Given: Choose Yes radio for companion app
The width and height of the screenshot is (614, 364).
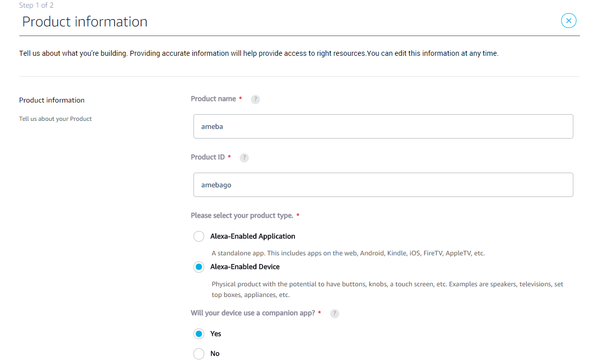Looking at the screenshot, I should pos(199,334).
